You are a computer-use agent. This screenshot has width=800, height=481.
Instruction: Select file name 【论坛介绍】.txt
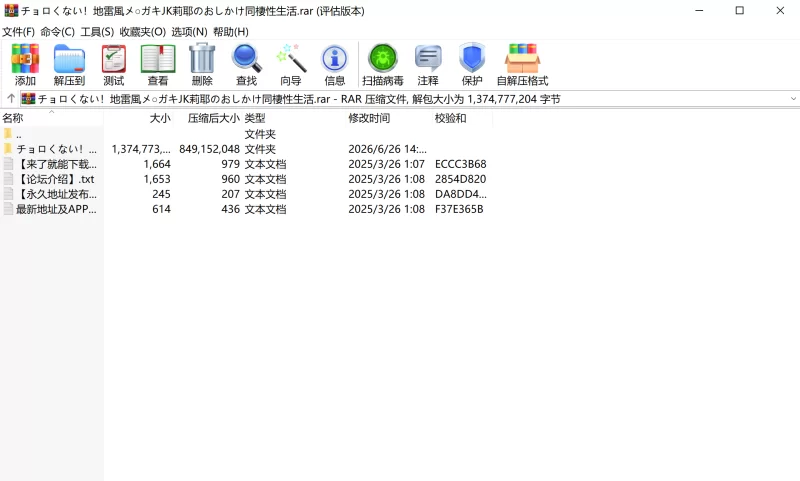point(55,179)
